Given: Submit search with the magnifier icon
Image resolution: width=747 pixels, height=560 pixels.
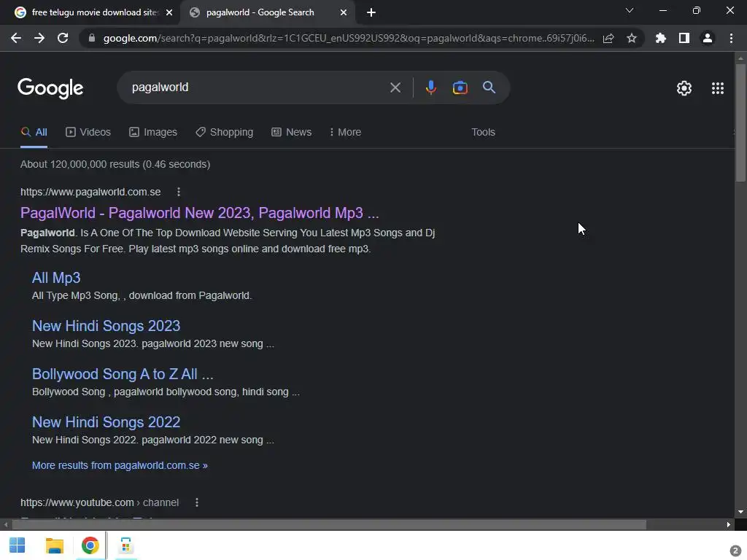Looking at the screenshot, I should coord(489,87).
